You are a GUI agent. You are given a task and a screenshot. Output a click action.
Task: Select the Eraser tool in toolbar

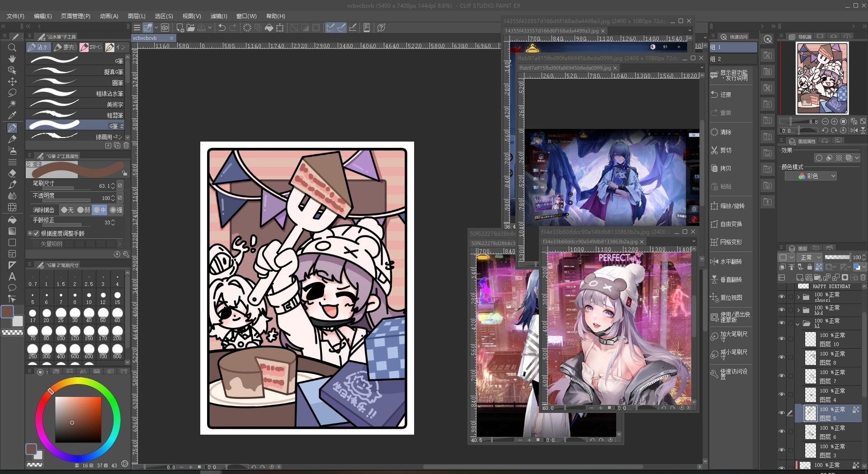(x=12, y=173)
